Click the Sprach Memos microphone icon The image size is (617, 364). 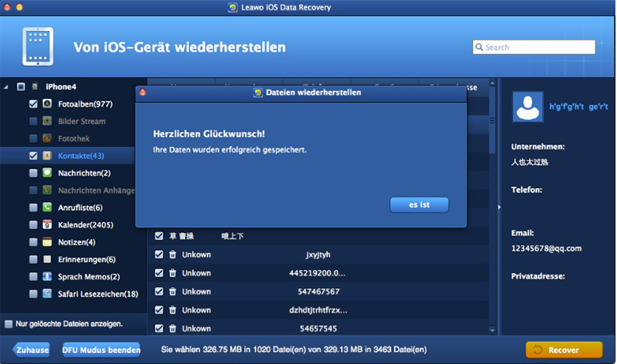click(47, 277)
